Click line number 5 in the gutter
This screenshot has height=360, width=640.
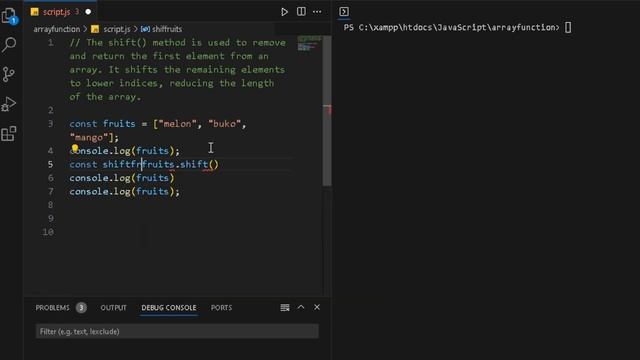50,164
